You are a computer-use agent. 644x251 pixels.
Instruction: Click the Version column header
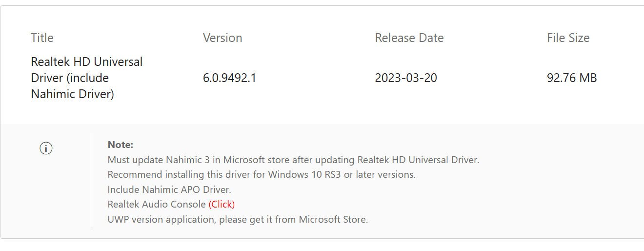[x=222, y=38]
